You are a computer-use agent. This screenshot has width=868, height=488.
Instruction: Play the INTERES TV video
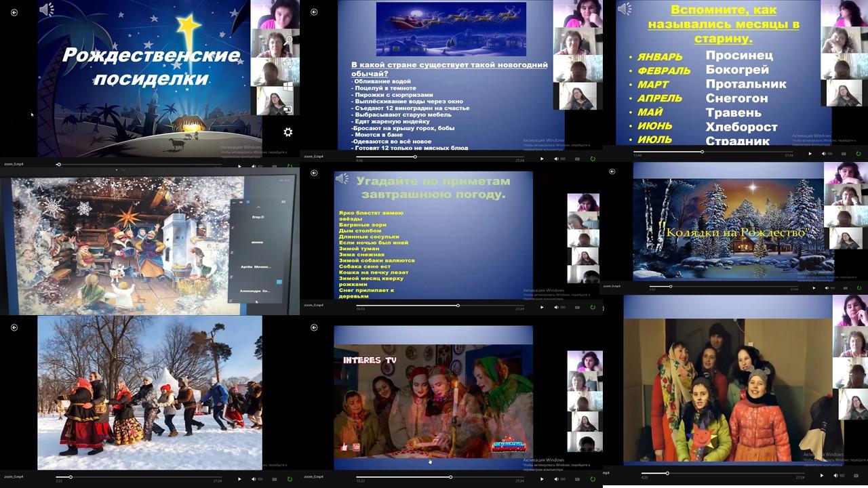coord(541,479)
